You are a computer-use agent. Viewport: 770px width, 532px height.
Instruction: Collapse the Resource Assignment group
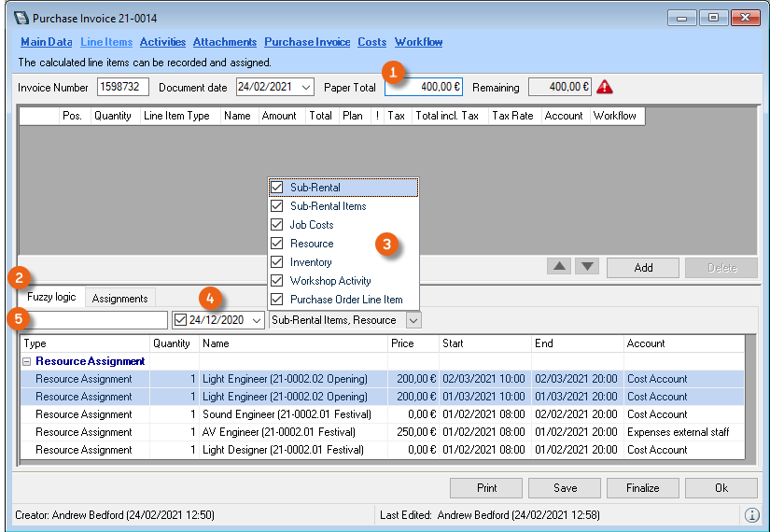tap(27, 361)
